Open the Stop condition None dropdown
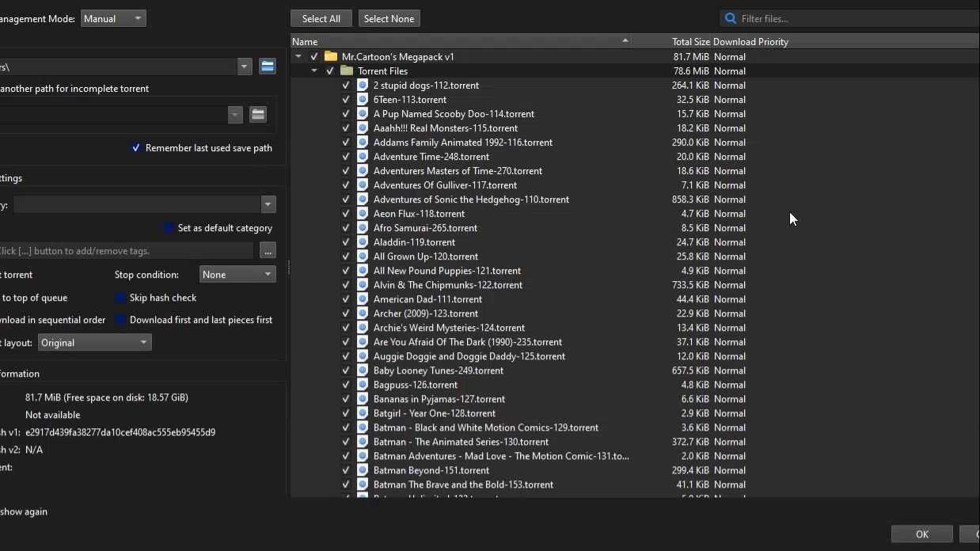Viewport: 980px width, 551px height. pyautogui.click(x=237, y=275)
